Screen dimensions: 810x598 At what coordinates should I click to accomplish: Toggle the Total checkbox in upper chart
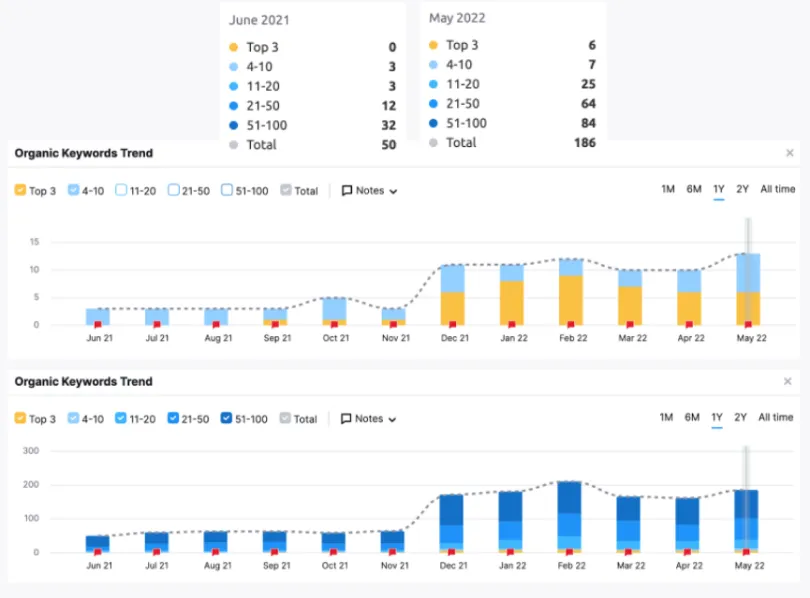click(286, 190)
